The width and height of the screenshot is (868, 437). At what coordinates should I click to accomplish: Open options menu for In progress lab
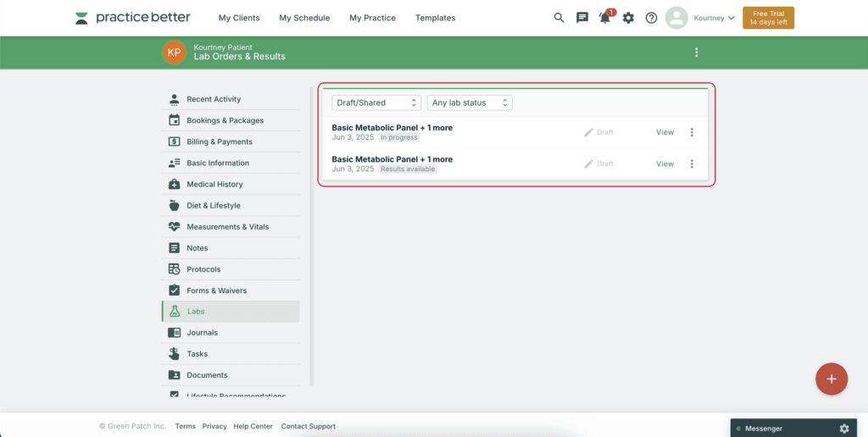click(692, 132)
